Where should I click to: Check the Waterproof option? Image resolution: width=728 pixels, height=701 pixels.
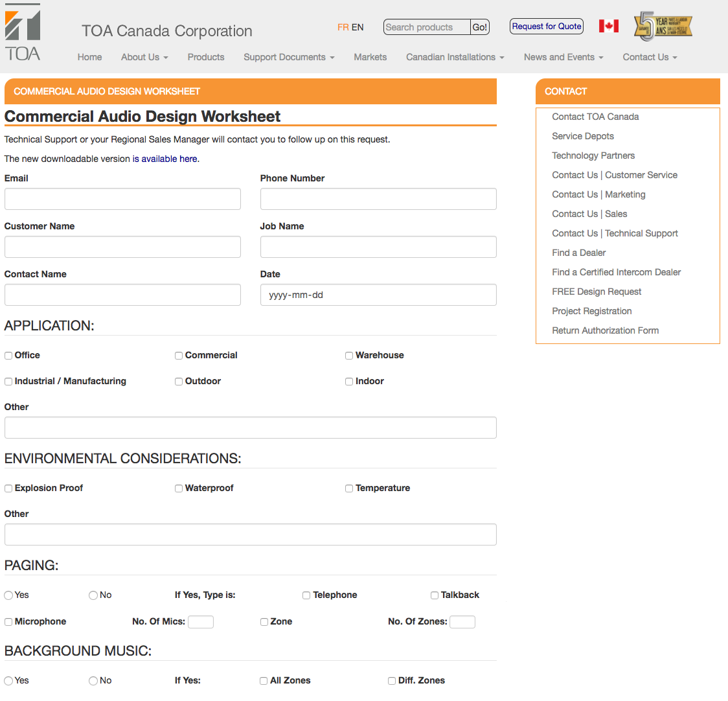(x=179, y=488)
